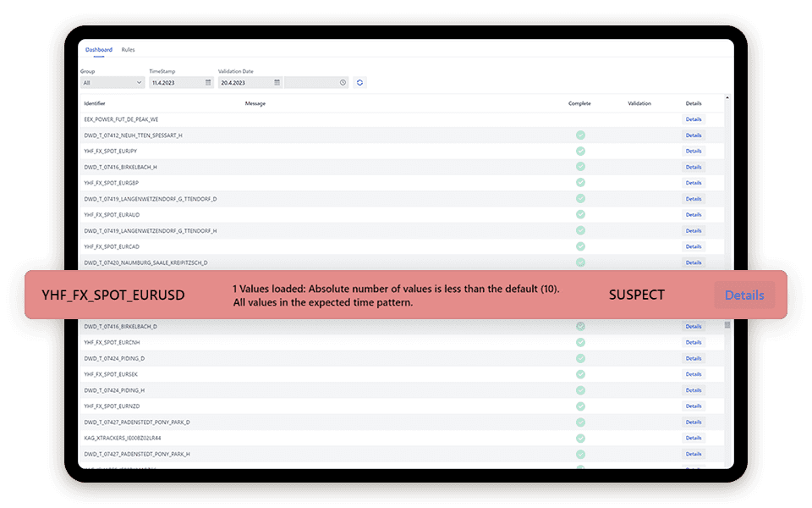
Task: Switch to the Rules tab
Action: pyautogui.click(x=128, y=49)
